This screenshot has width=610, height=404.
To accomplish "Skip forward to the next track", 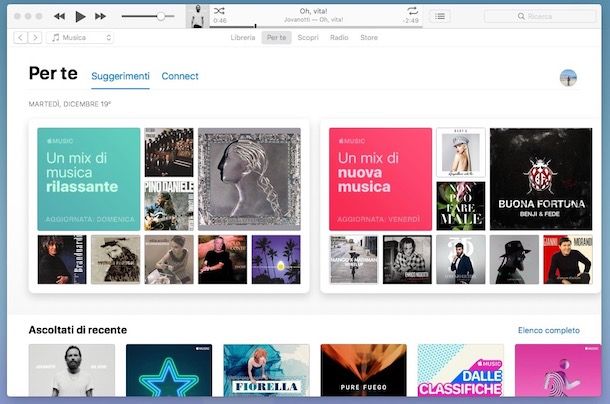I will [100, 16].
